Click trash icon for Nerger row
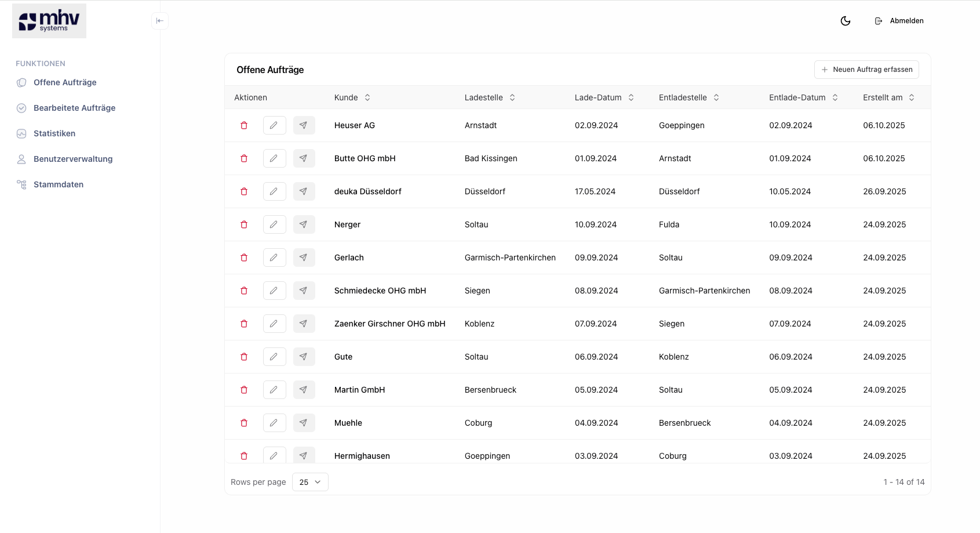Image resolution: width=980 pixels, height=533 pixels. click(244, 224)
